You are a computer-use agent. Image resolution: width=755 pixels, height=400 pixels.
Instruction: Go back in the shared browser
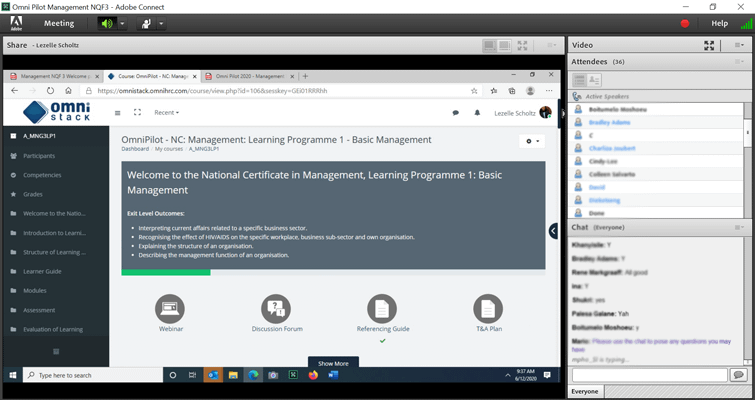(x=15, y=90)
